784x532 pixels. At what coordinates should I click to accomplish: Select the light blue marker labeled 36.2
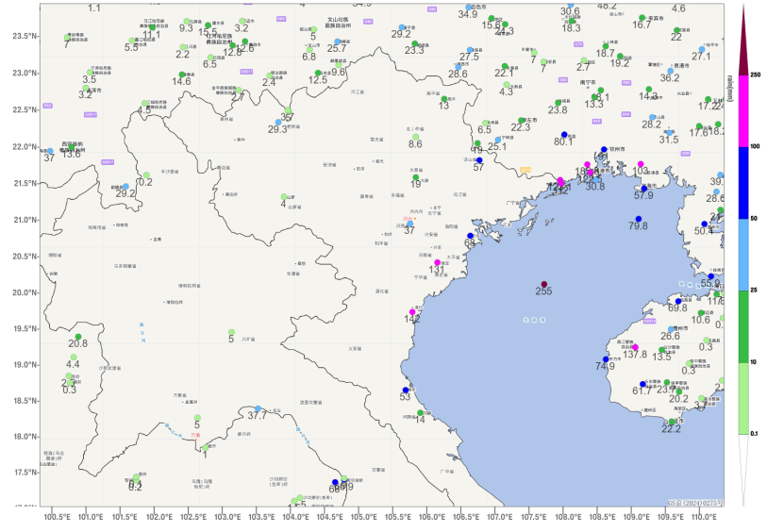(x=671, y=71)
